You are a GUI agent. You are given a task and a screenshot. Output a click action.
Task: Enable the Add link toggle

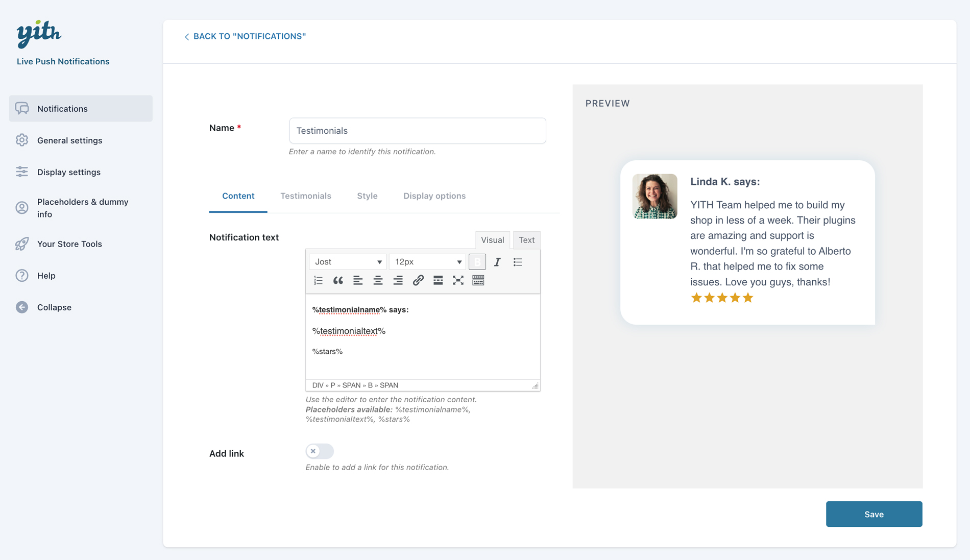point(320,451)
